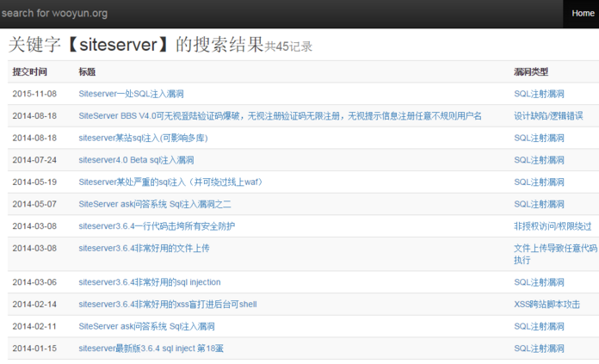This screenshot has height=364, width=599.
Task: Click the '设计缺陷/逻辑错误' vulnerability type
Action: pyautogui.click(x=548, y=116)
